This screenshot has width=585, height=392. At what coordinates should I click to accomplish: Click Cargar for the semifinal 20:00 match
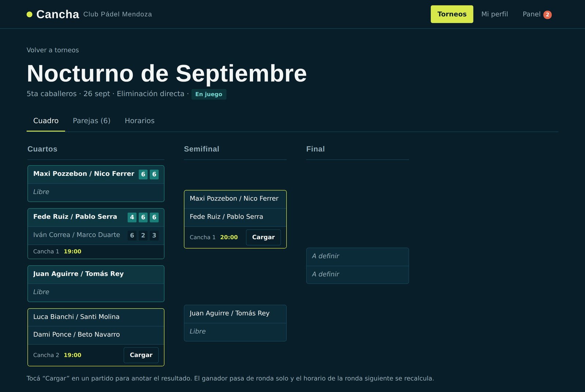pyautogui.click(x=263, y=237)
